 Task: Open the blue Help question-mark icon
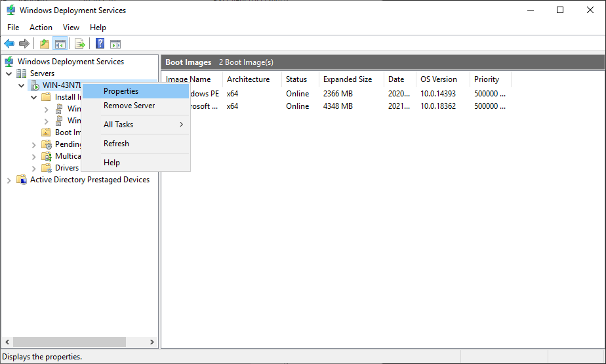100,44
